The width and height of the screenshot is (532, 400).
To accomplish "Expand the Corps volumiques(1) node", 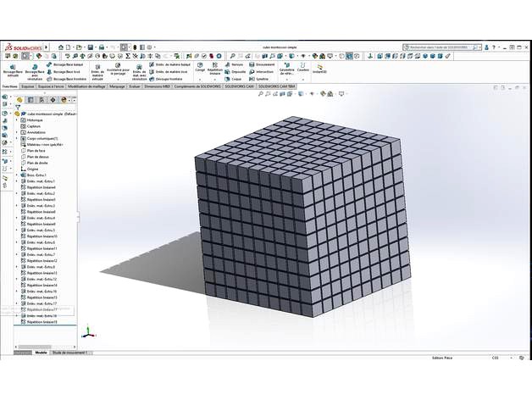I will click(17, 138).
